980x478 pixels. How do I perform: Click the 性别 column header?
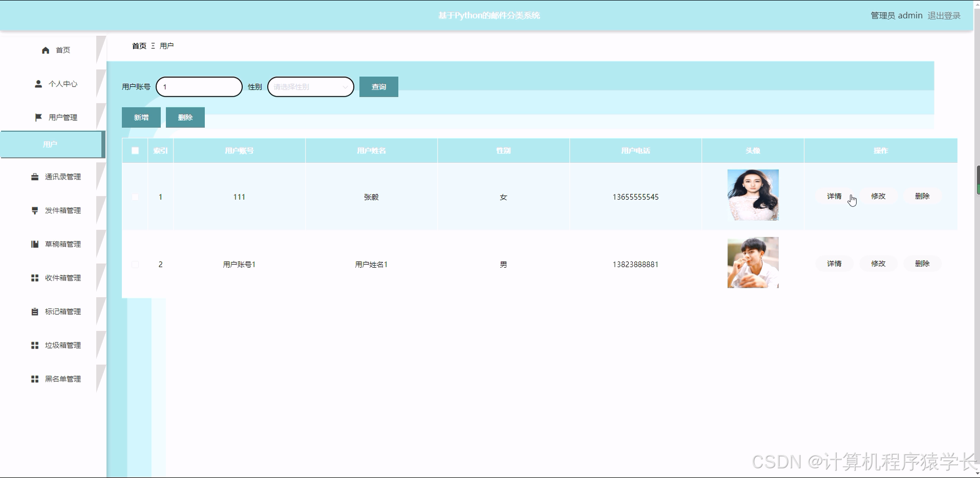tap(503, 150)
